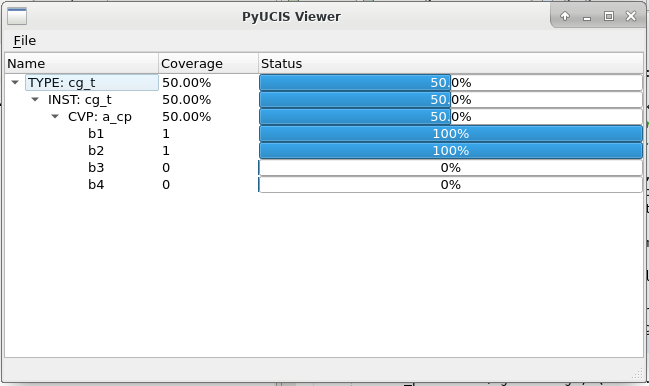
Task: Collapse the INST: cg_t tree node
Action: click(x=35, y=99)
